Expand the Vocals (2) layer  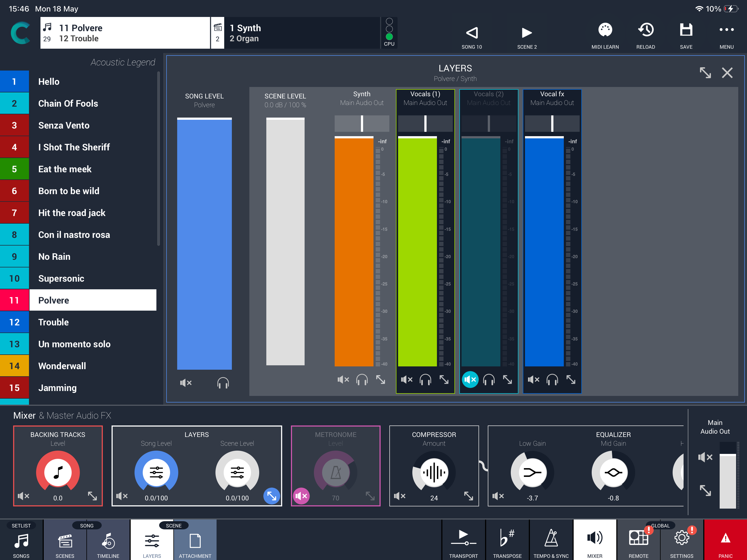[507, 380]
